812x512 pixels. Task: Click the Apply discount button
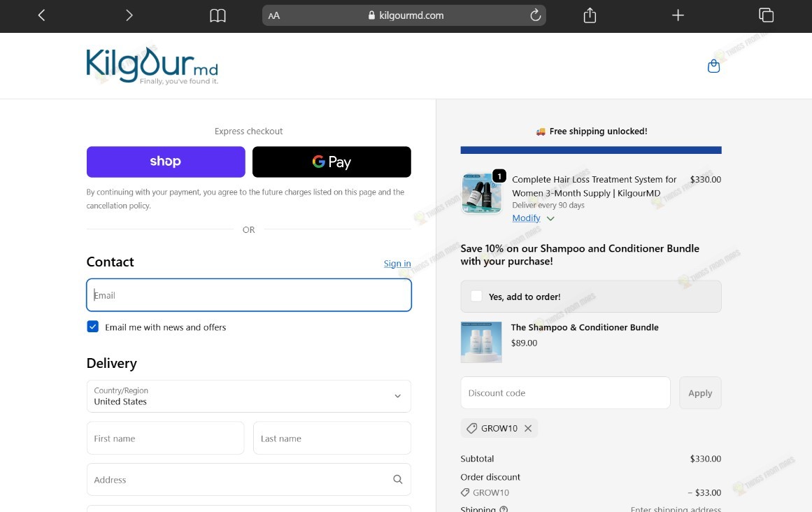700,393
